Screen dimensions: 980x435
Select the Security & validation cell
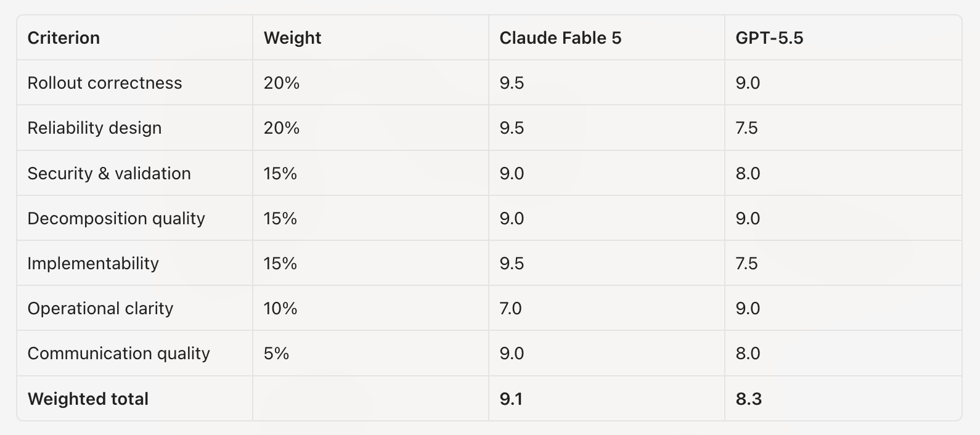click(109, 173)
